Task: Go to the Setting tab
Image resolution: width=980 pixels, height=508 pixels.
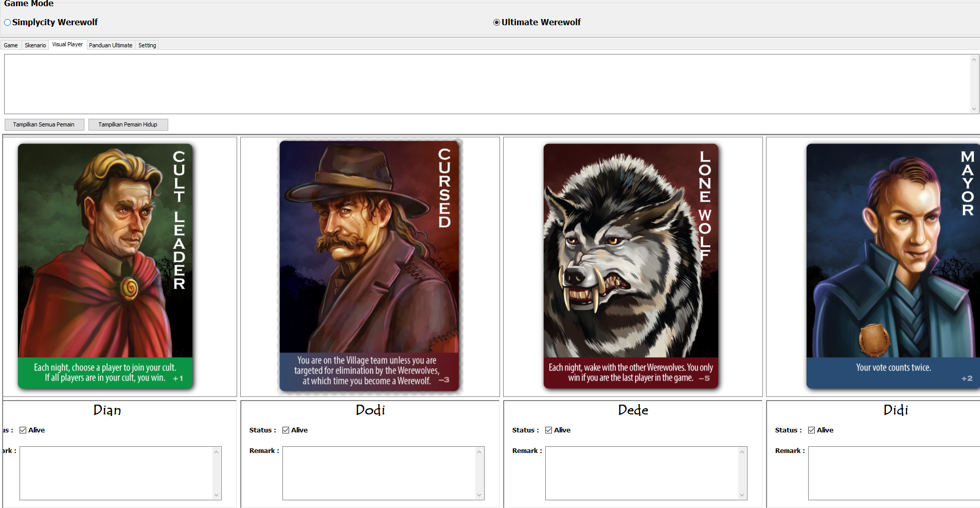Action: 147,45
